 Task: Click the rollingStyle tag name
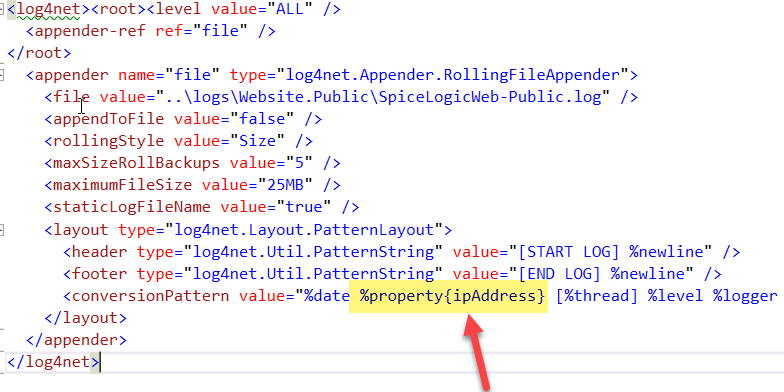108,141
